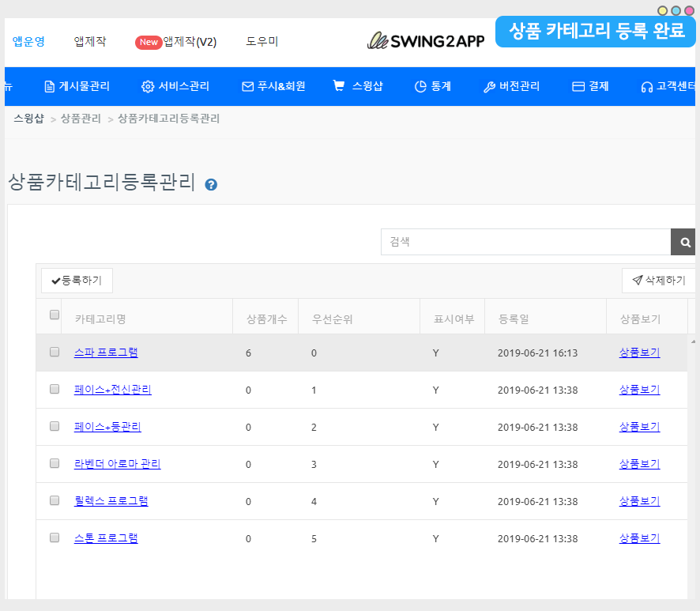Open the 고객센터 headset menu
The height and width of the screenshot is (611, 700).
(668, 87)
